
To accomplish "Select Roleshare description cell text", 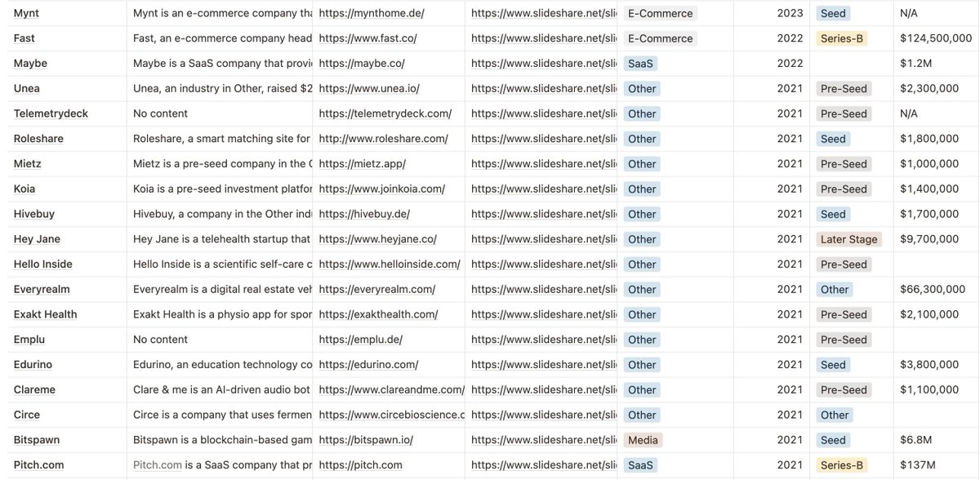I will click(x=221, y=139).
